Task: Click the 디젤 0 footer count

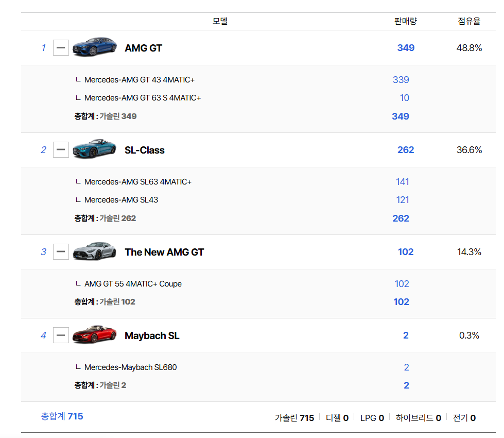Action: point(337,418)
